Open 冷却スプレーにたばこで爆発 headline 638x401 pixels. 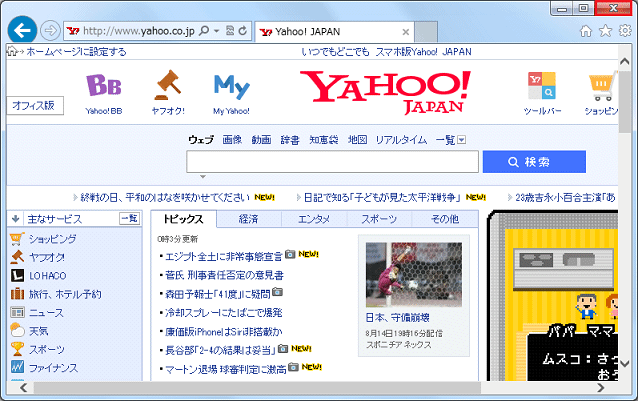(x=223, y=313)
